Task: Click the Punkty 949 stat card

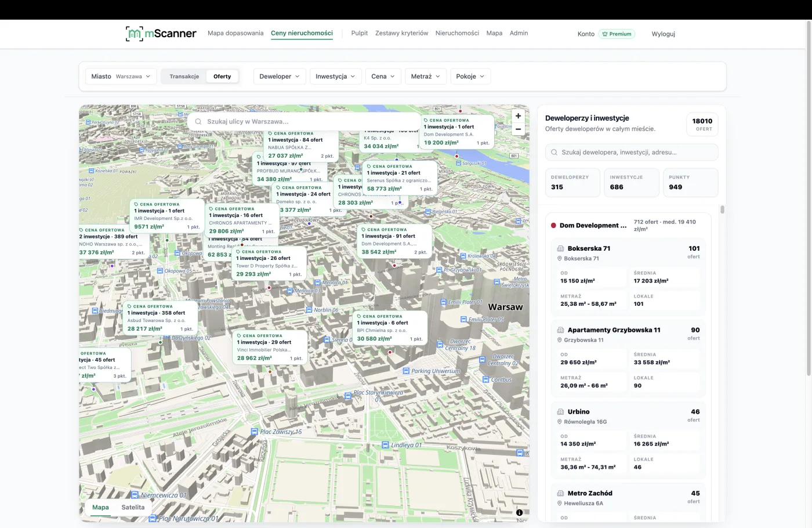Action: point(690,183)
